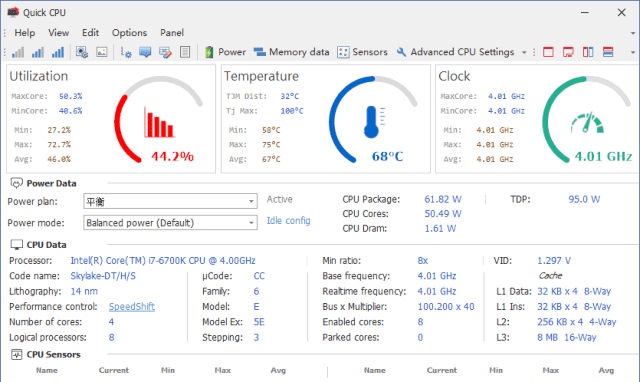Open Advanced CPU Settings
Screen dimensions: 640x382
(x=455, y=52)
